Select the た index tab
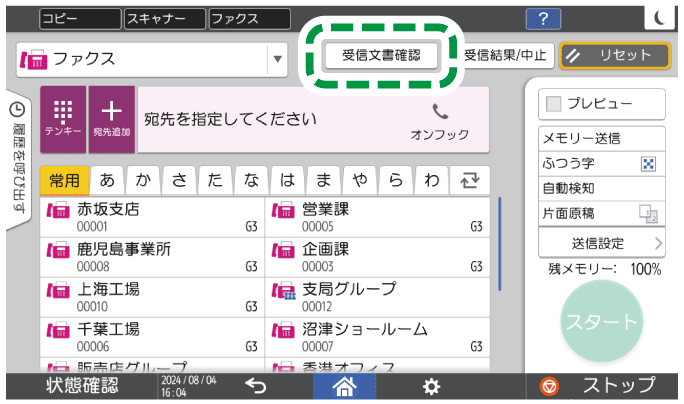 [215, 180]
